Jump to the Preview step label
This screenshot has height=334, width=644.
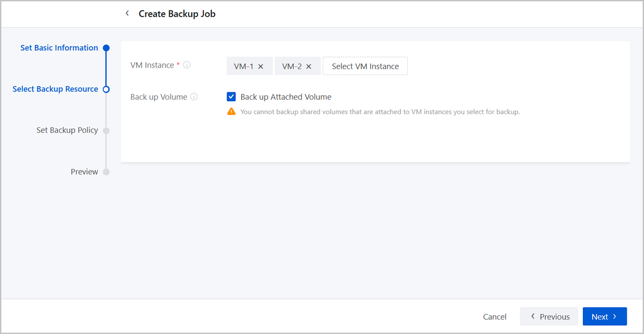coord(84,172)
